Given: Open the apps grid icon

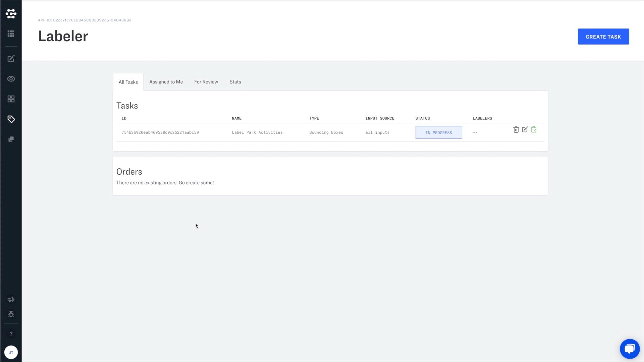Looking at the screenshot, I should pos(11,34).
